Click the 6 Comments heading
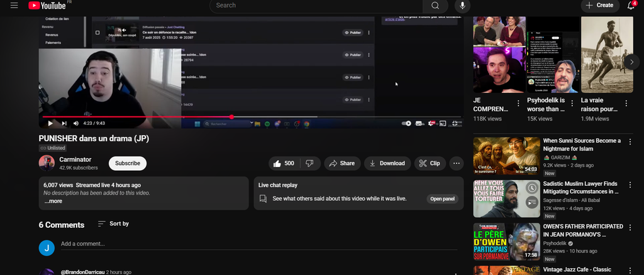The width and height of the screenshot is (644, 275). click(x=62, y=225)
